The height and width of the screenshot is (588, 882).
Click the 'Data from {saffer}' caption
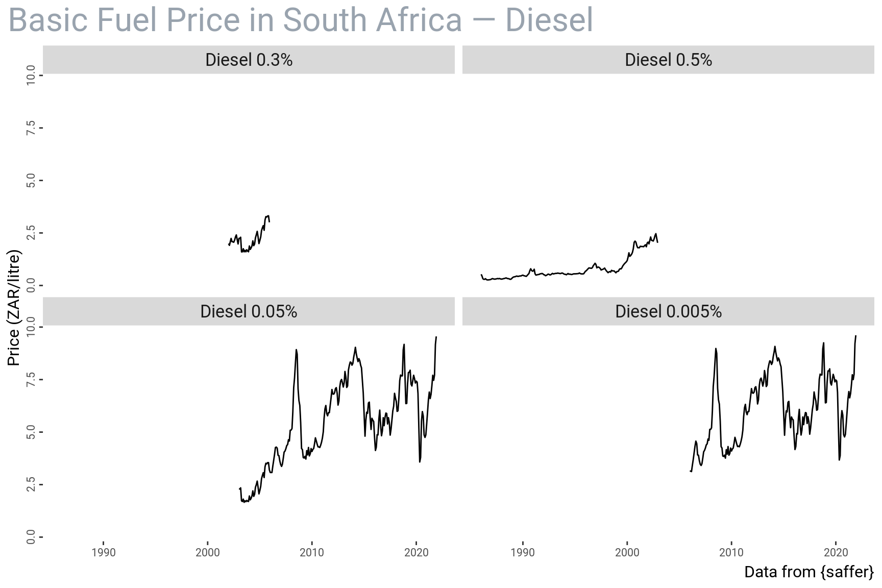[808, 572]
